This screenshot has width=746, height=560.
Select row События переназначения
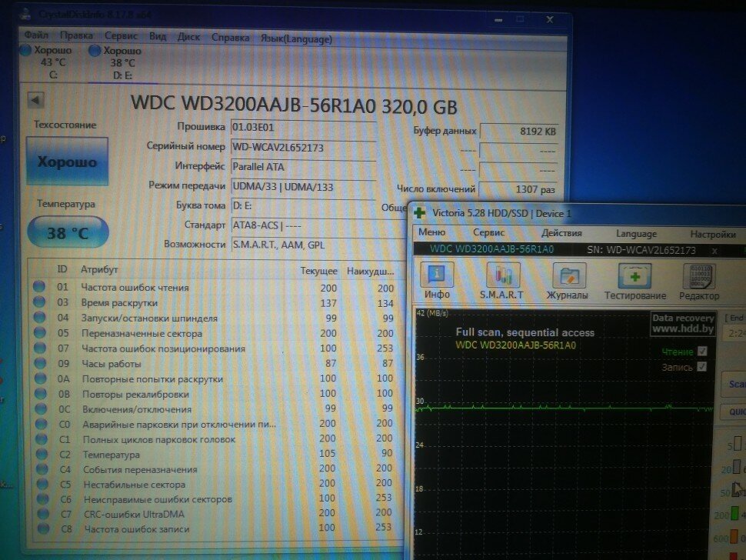(x=216, y=469)
